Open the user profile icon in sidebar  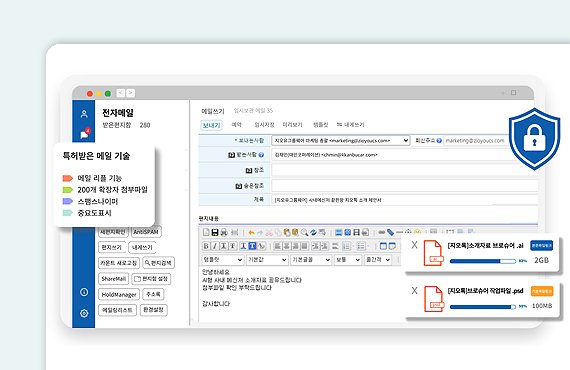[x=84, y=114]
